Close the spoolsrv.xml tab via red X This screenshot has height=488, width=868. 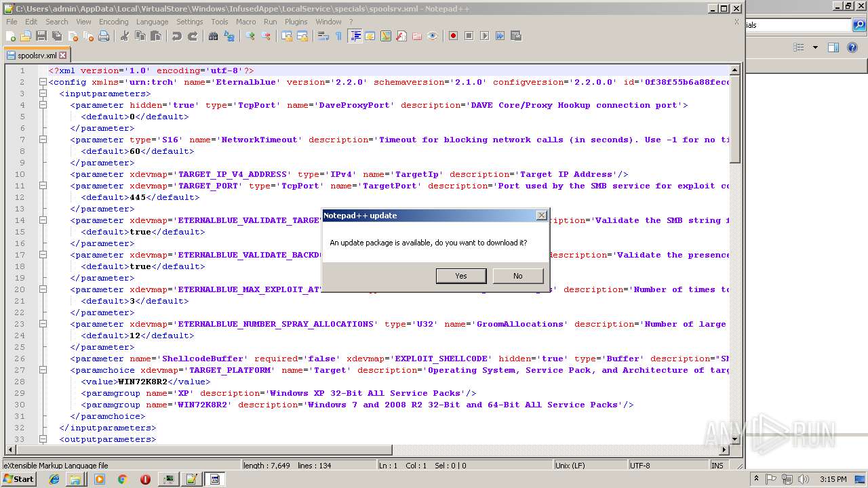63,56
